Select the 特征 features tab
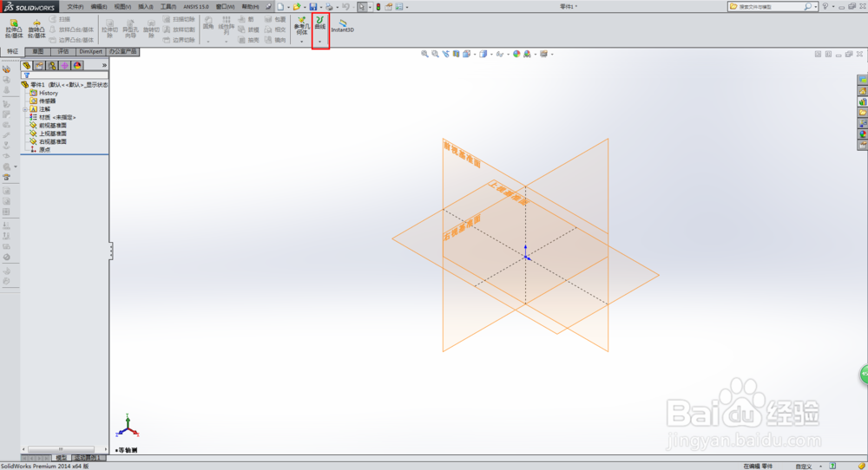The height and width of the screenshot is (470, 868). click(x=12, y=51)
